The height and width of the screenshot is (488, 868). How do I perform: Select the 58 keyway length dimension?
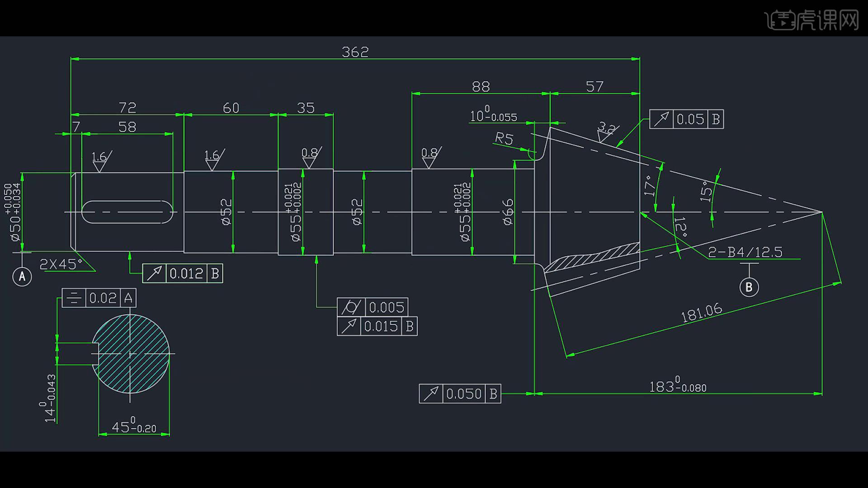pyautogui.click(x=127, y=127)
